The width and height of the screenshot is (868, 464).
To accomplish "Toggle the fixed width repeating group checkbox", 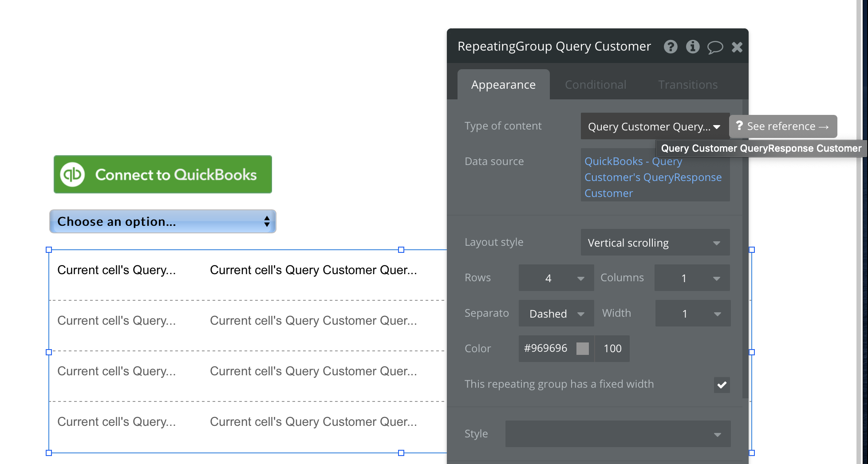I will [722, 385].
